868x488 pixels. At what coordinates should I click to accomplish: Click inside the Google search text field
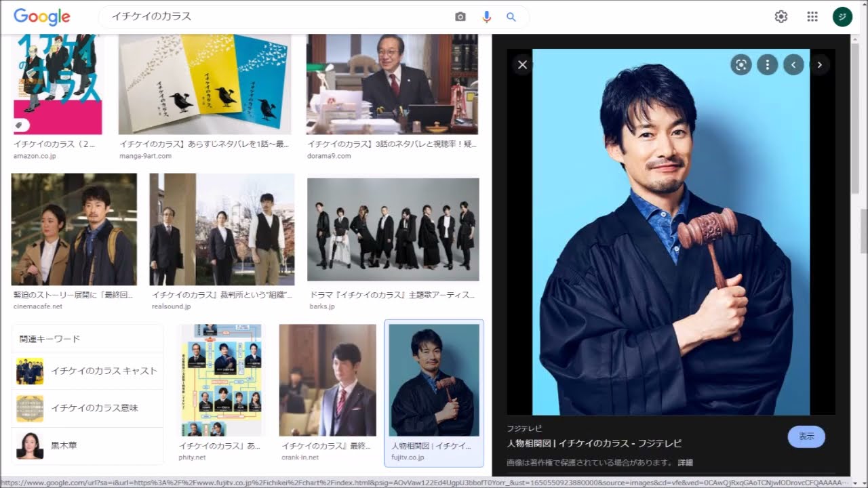point(271,17)
